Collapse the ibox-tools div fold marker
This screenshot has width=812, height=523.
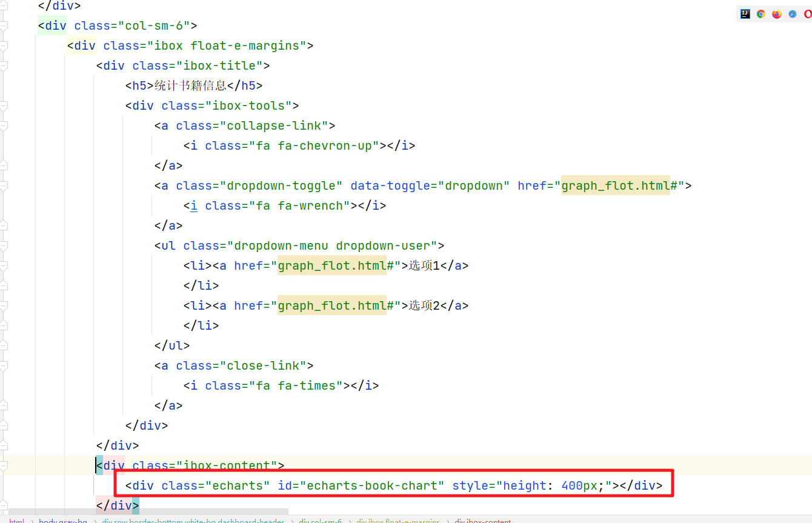click(x=4, y=105)
